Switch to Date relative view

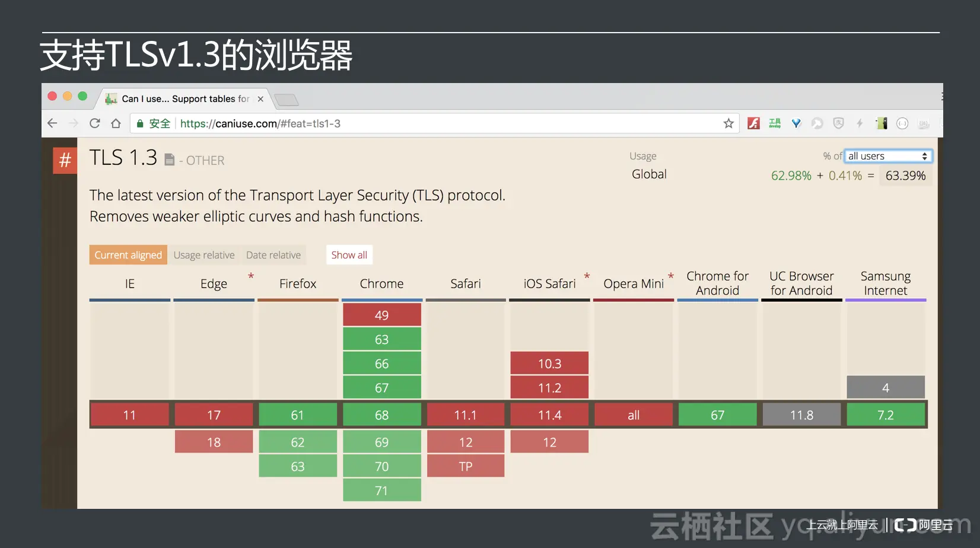(273, 255)
